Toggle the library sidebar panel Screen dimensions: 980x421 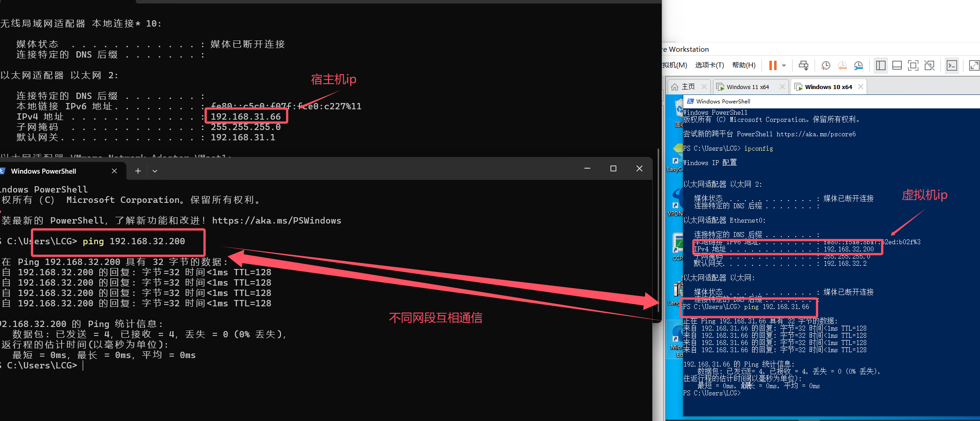[881, 66]
